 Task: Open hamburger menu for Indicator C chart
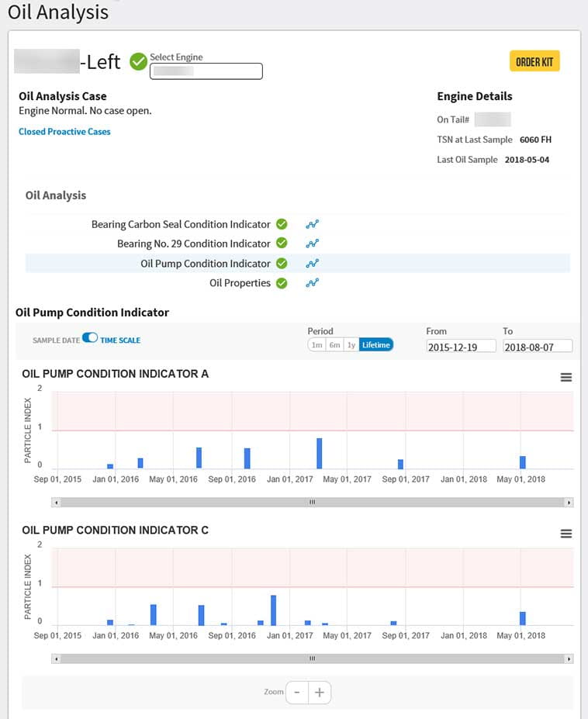click(566, 534)
